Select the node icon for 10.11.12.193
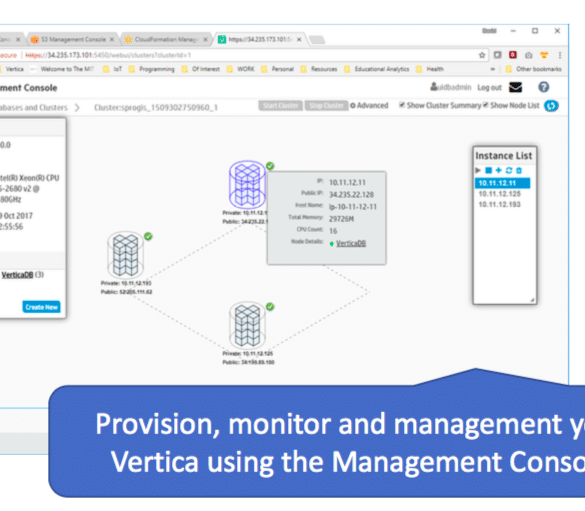Viewport: 585px width, 511px height. [x=125, y=254]
